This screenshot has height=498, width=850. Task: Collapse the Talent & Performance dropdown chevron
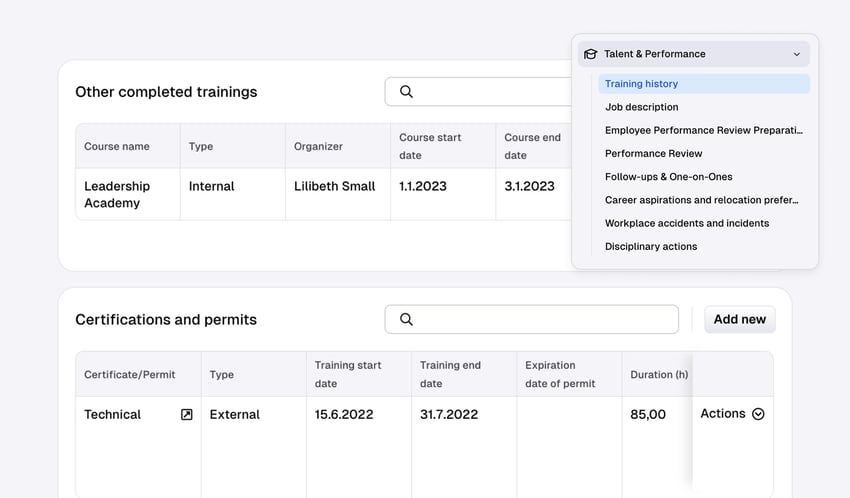click(x=796, y=54)
